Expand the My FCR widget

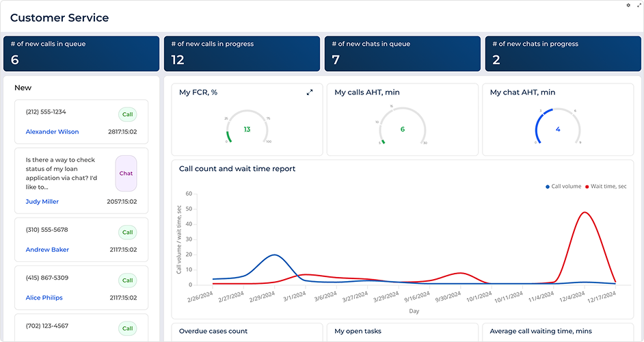[310, 92]
